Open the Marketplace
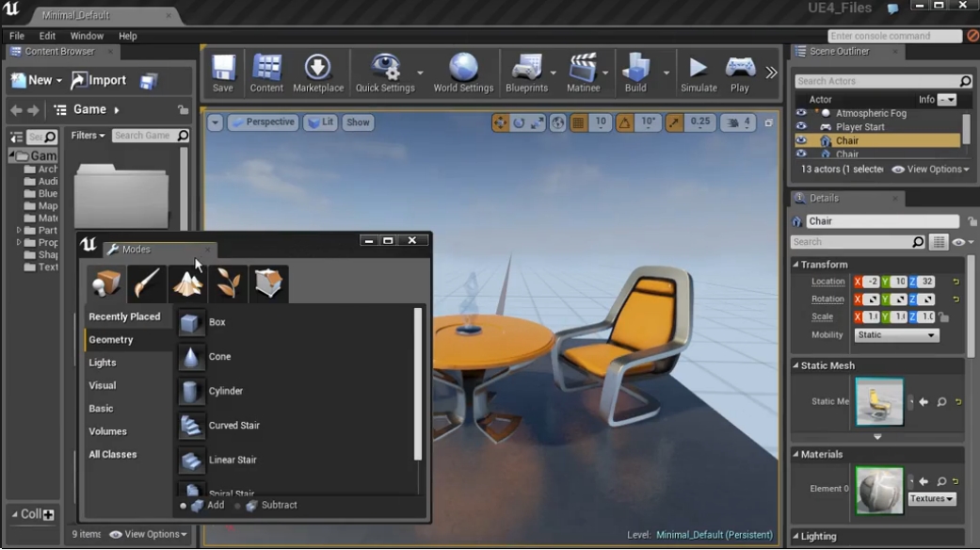The image size is (980, 550). coord(318,73)
